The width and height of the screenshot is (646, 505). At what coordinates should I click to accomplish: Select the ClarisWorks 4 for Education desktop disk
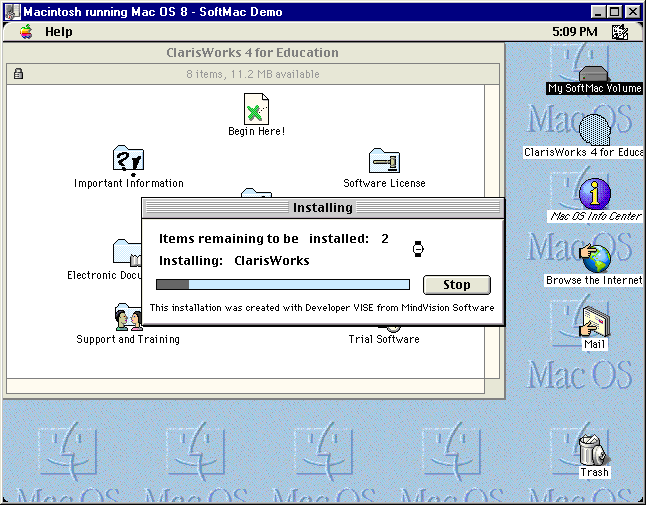[x=594, y=130]
